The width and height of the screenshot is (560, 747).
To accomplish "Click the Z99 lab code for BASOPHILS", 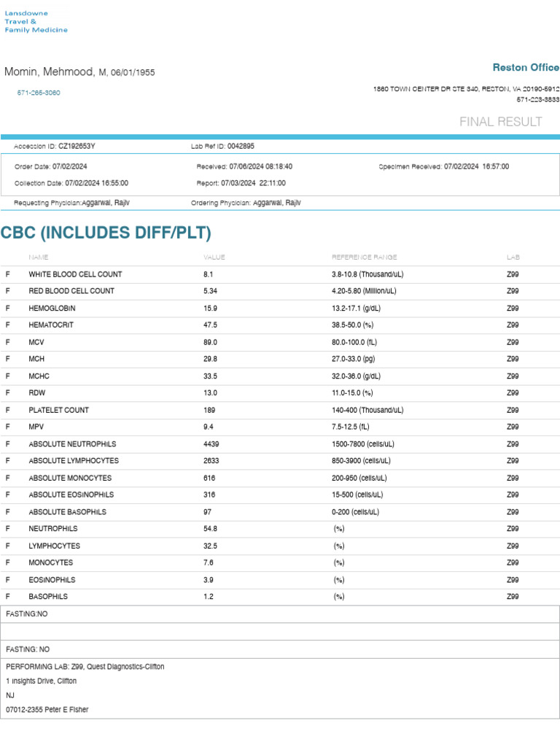I will tap(513, 597).
